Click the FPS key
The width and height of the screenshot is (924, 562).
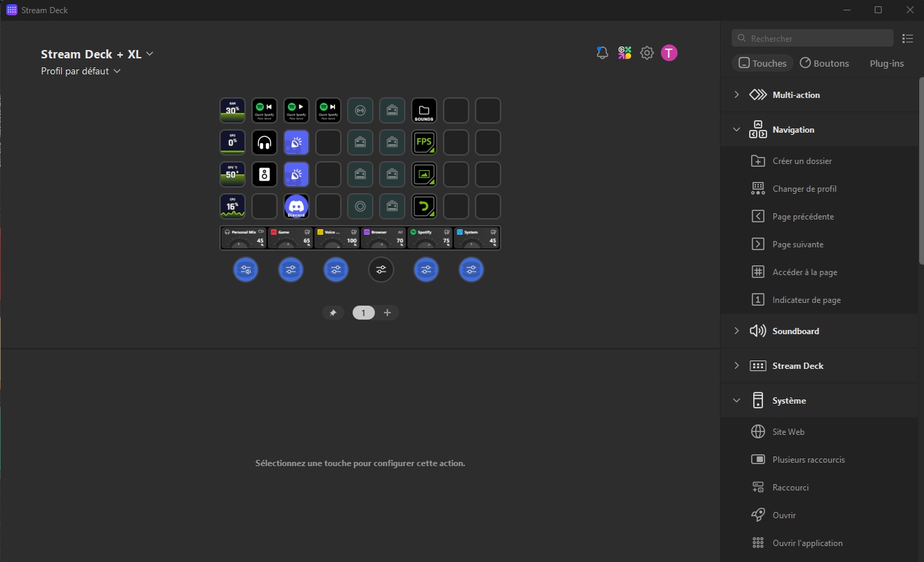pos(423,142)
